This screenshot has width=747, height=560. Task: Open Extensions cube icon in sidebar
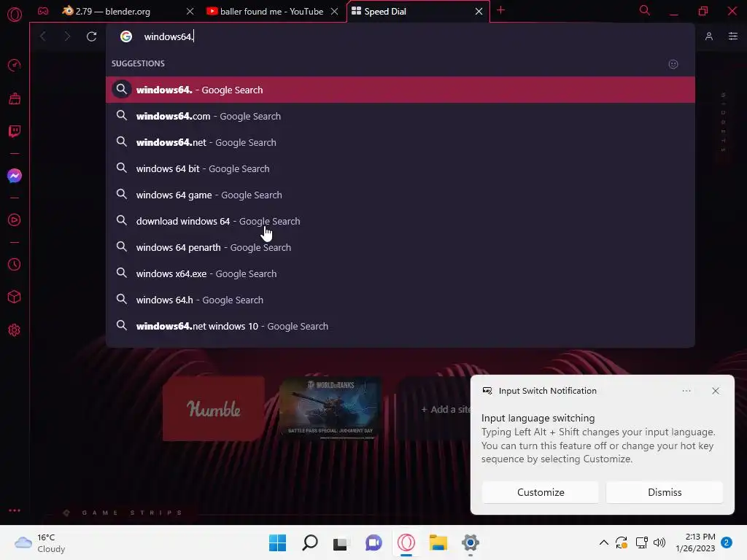point(15,297)
